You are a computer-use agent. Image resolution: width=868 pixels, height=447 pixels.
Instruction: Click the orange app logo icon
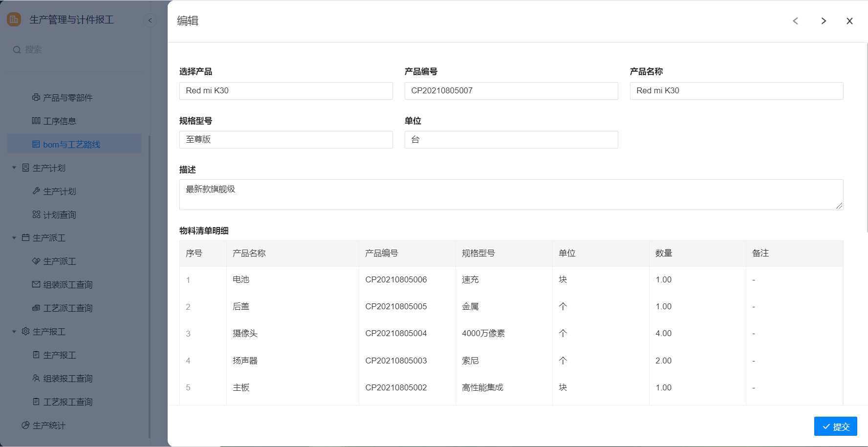pos(14,20)
